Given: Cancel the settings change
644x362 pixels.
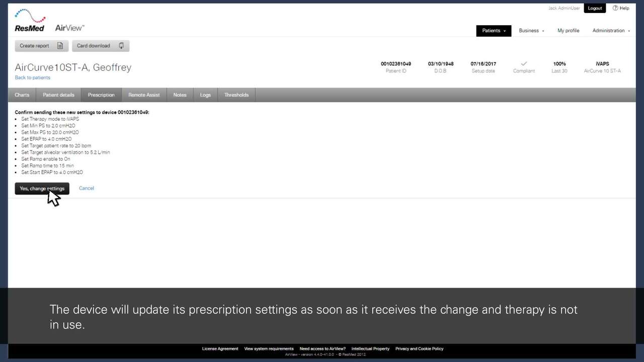Looking at the screenshot, I should pos(87,188).
